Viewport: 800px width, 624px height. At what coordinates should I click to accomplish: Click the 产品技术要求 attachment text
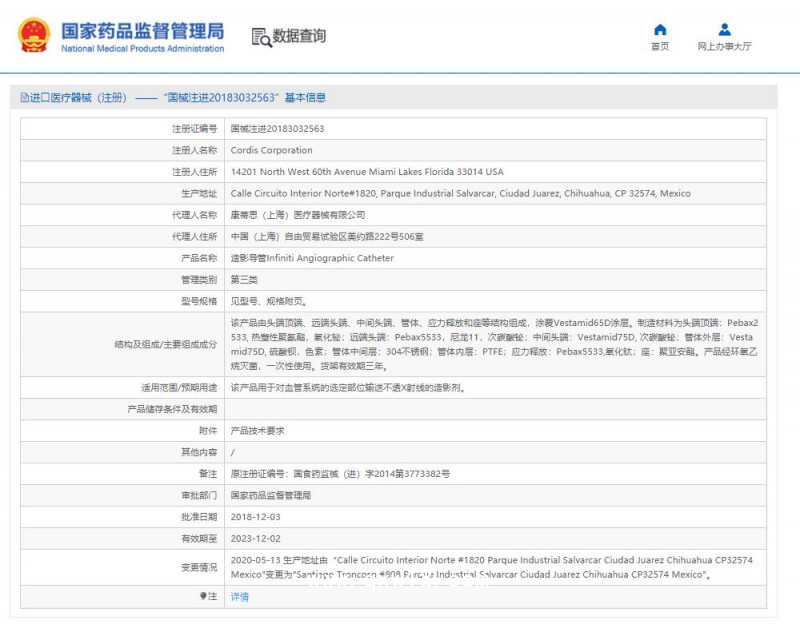pyautogui.click(x=257, y=430)
